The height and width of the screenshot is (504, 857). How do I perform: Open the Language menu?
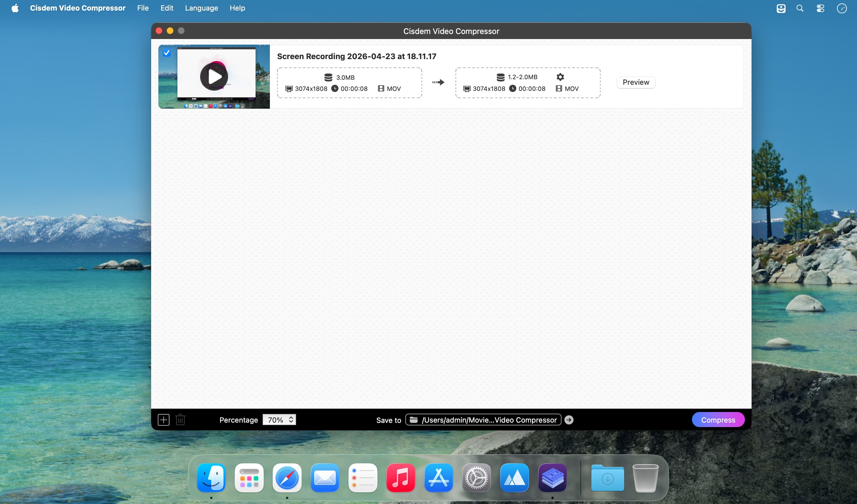coord(201,8)
